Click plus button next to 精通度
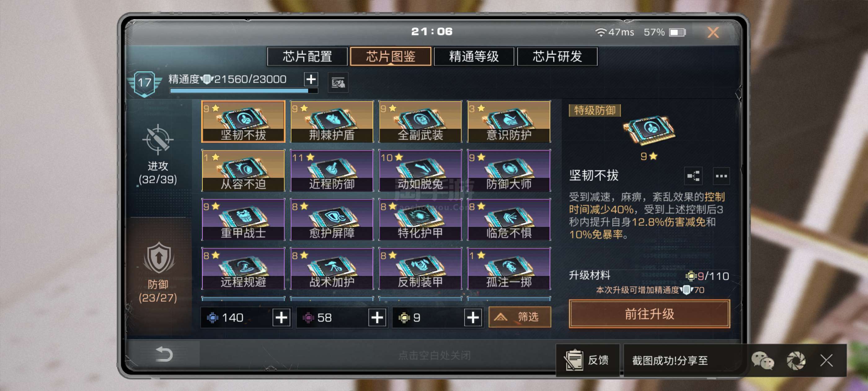Screen dimensions: 868x391 (311, 79)
